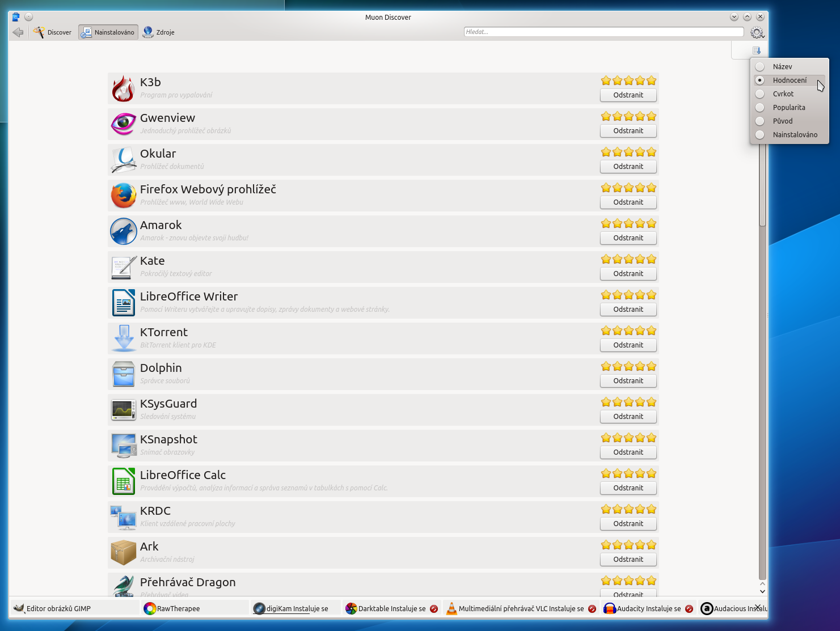Cancel the VLC installation

click(x=592, y=609)
